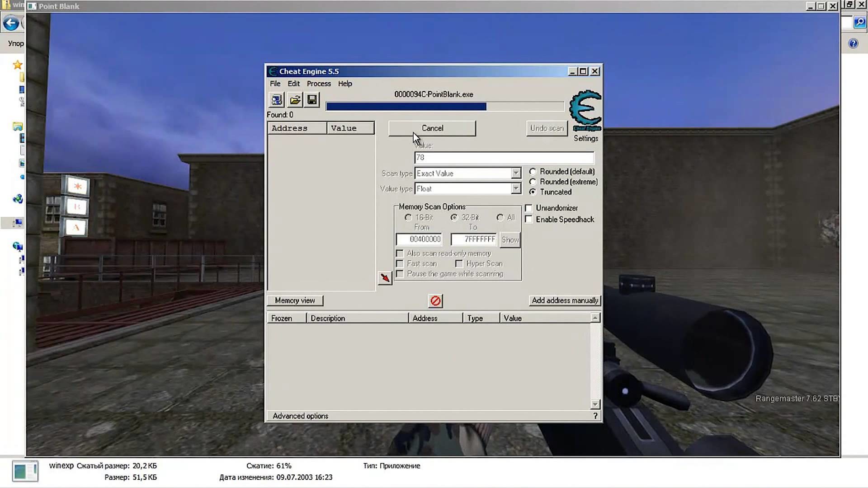
Task: Click address table scrollbar down arrow
Action: tap(595, 404)
